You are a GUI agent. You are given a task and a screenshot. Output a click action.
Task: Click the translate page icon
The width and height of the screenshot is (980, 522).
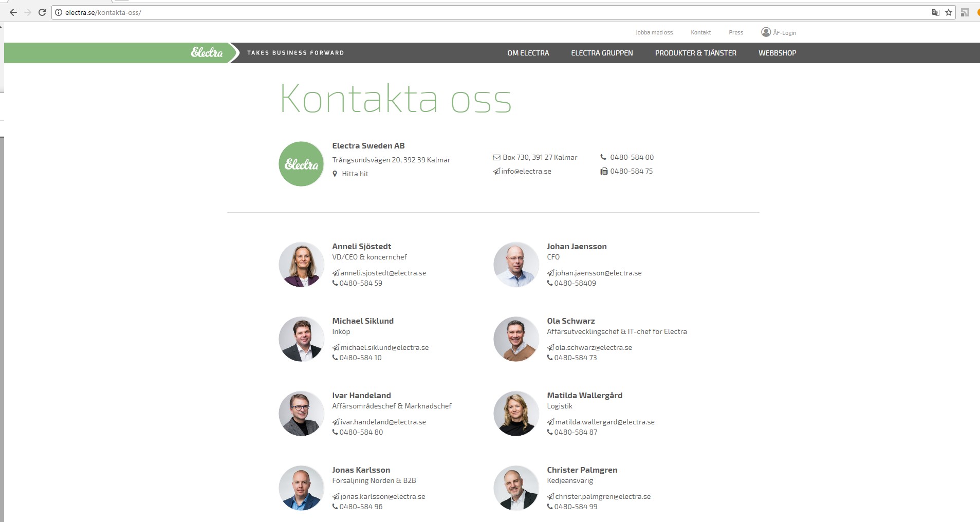[x=936, y=12]
